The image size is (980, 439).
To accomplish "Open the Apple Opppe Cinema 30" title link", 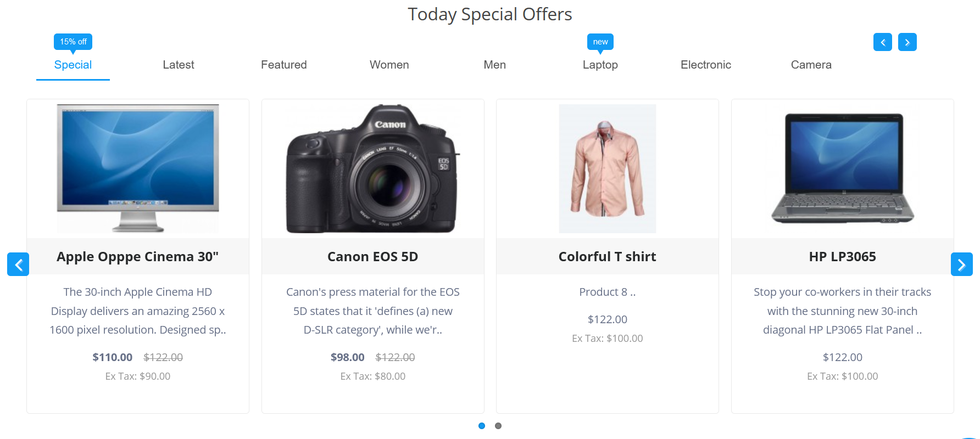I will point(138,257).
